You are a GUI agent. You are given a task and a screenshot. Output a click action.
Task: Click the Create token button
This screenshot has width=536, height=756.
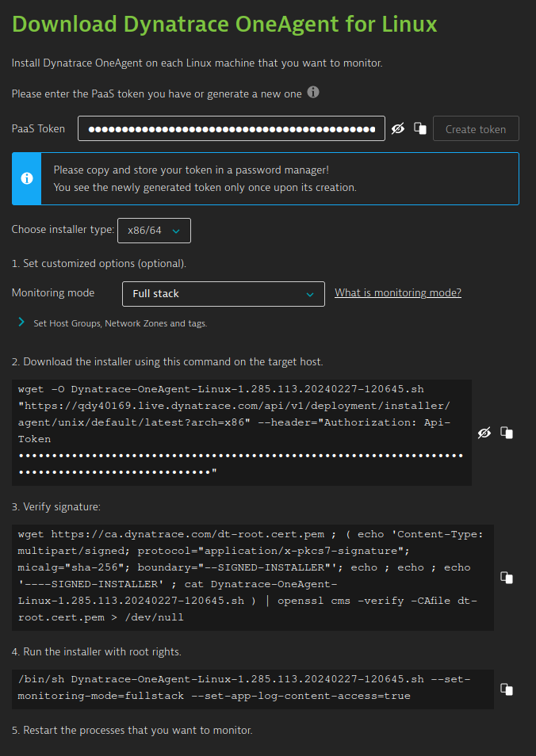[476, 128]
